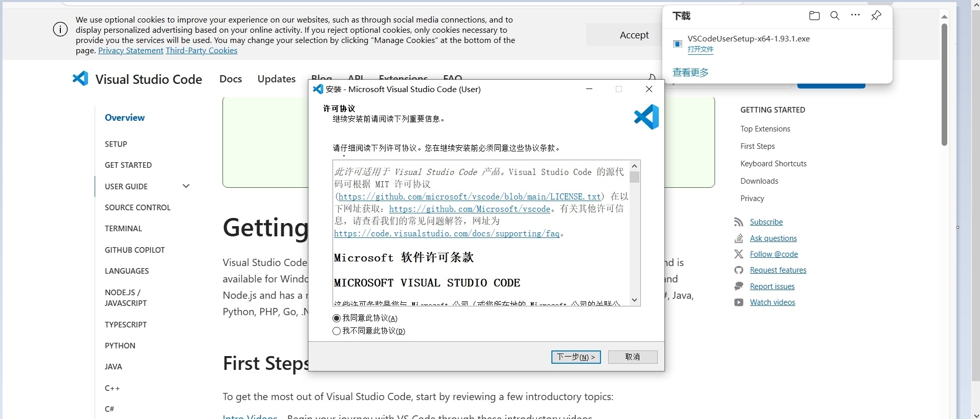Screen dimensions: 980x419
Task: Select 我同意此协议 radio button
Action: coord(337,318)
